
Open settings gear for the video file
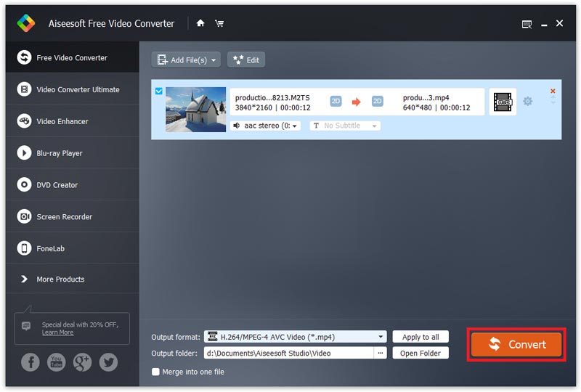click(528, 102)
